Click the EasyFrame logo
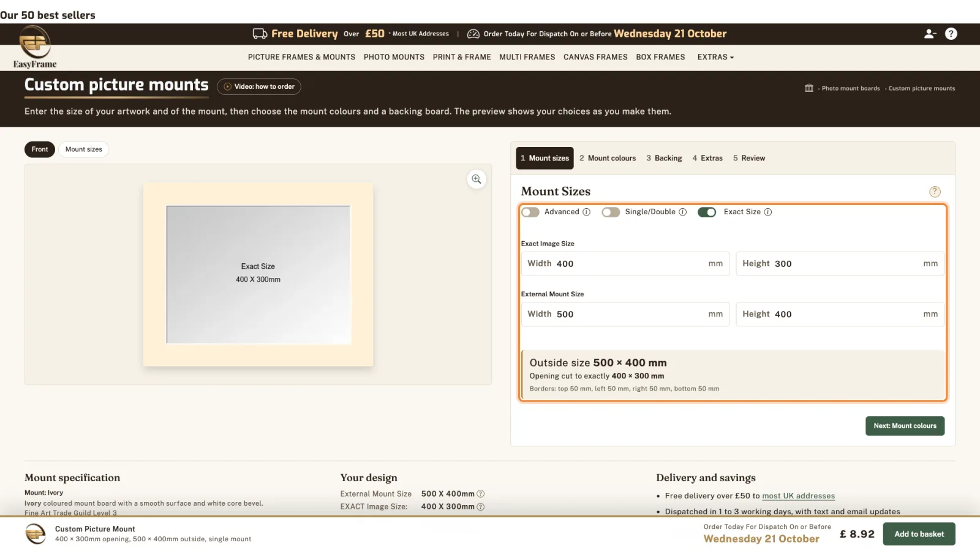The image size is (980, 551). tap(35, 48)
